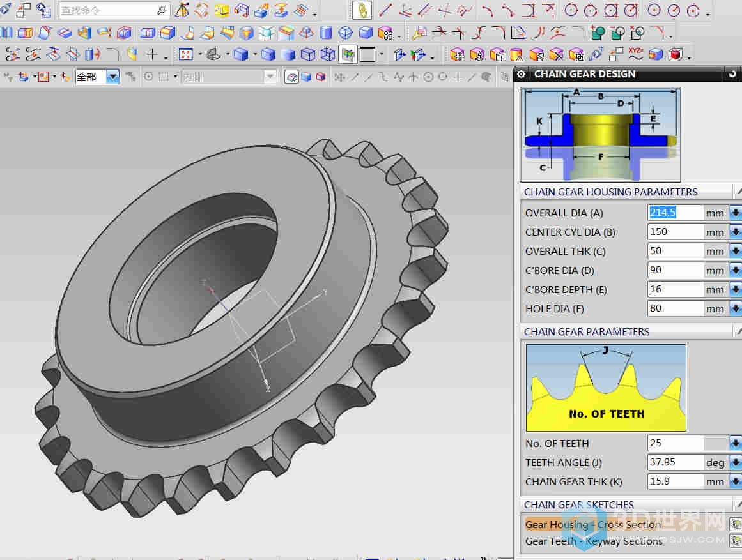The width and height of the screenshot is (742, 560).
Task: Click the magnifier in command search box
Action: [161, 11]
